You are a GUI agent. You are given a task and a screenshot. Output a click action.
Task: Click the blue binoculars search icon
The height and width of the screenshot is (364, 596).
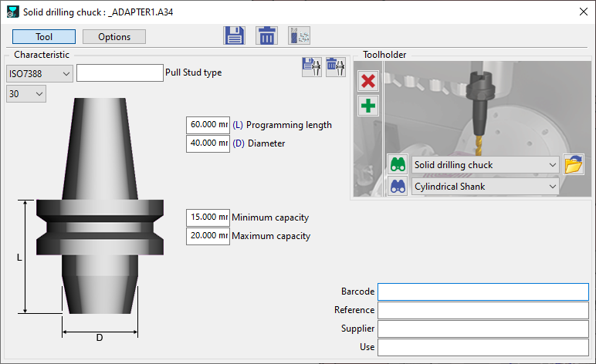(398, 187)
